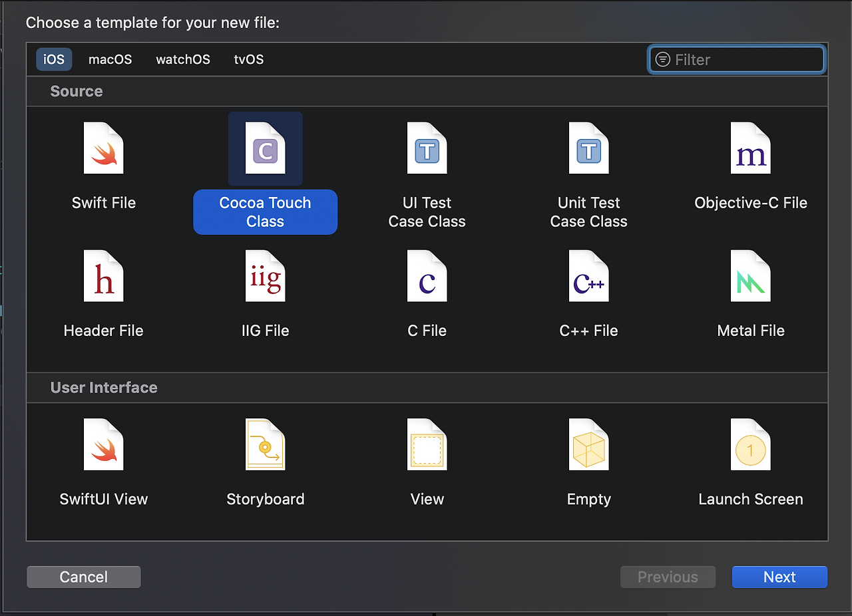This screenshot has height=616, width=852.
Task: Switch to the watchOS platform tab
Action: 183,59
